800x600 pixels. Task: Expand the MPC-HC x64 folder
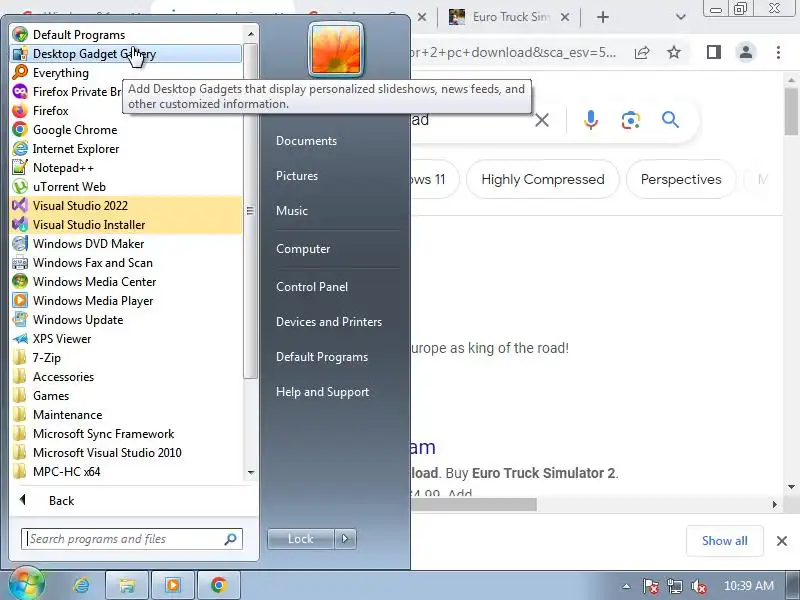[126, 471]
